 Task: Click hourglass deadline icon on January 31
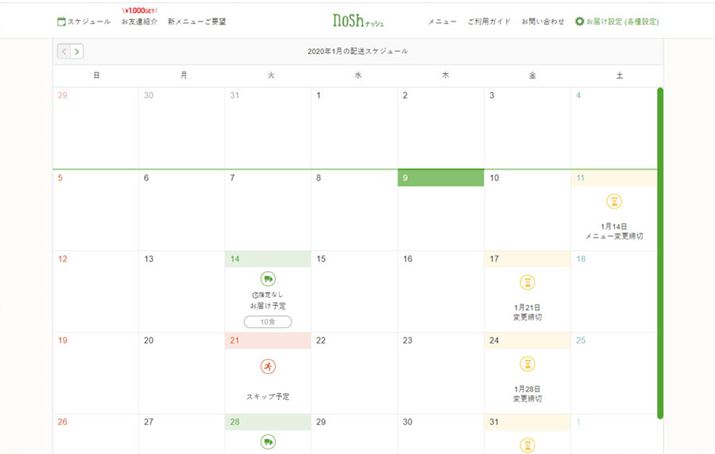click(x=528, y=445)
